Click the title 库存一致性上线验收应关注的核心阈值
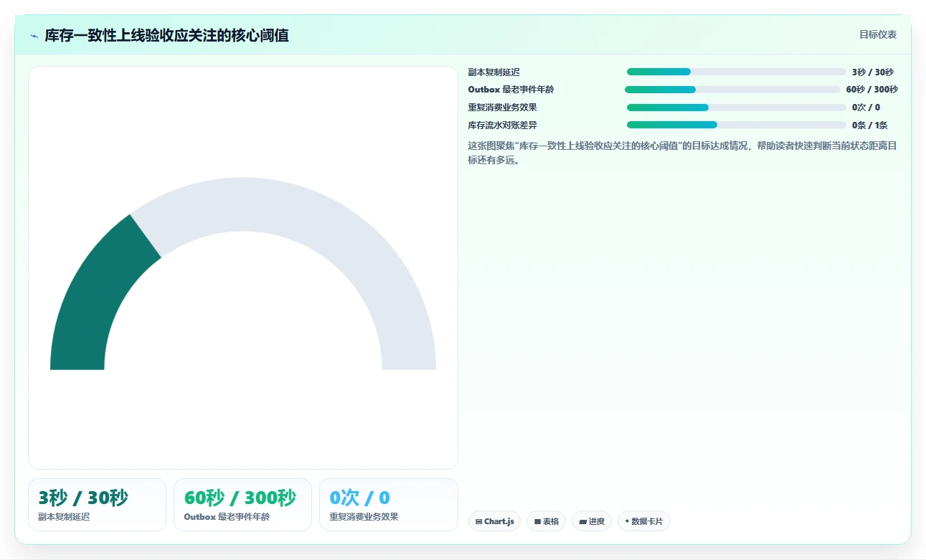This screenshot has width=926, height=560. coord(166,36)
